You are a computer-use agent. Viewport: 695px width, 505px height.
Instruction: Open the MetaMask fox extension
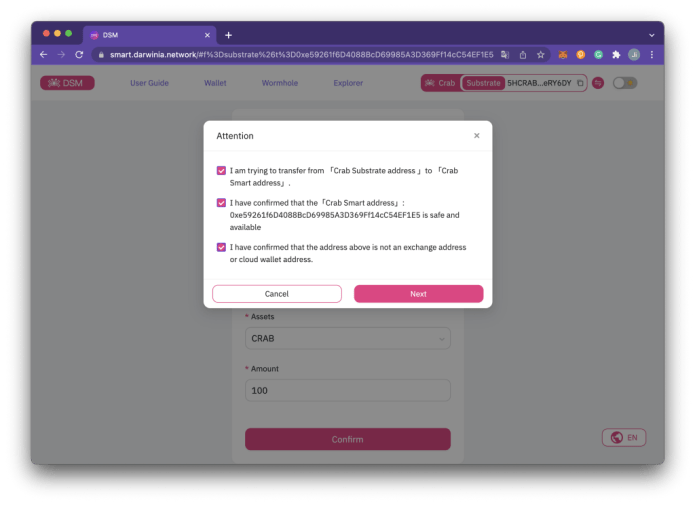tap(563, 55)
